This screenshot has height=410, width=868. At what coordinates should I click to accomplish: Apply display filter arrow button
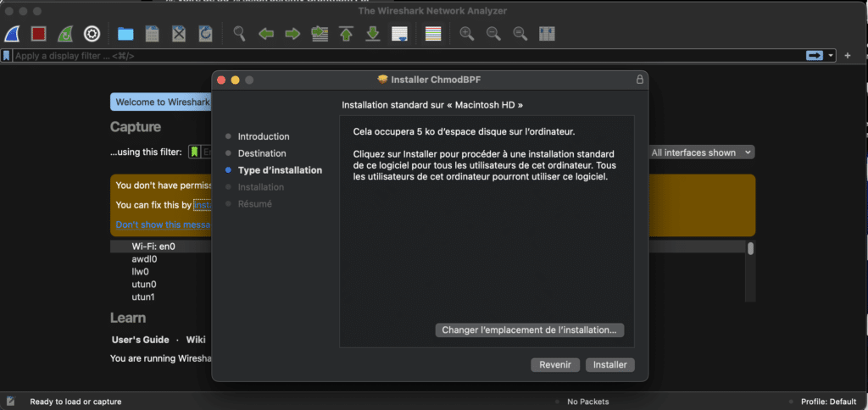pyautogui.click(x=815, y=55)
